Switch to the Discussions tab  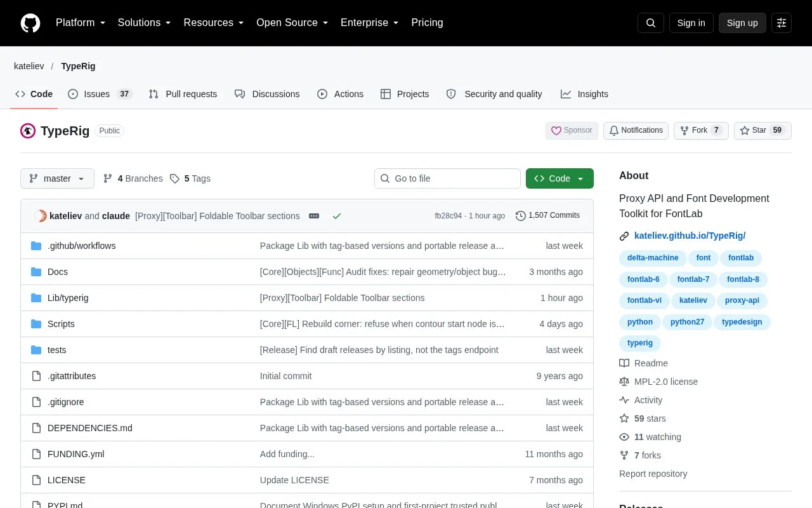(267, 94)
